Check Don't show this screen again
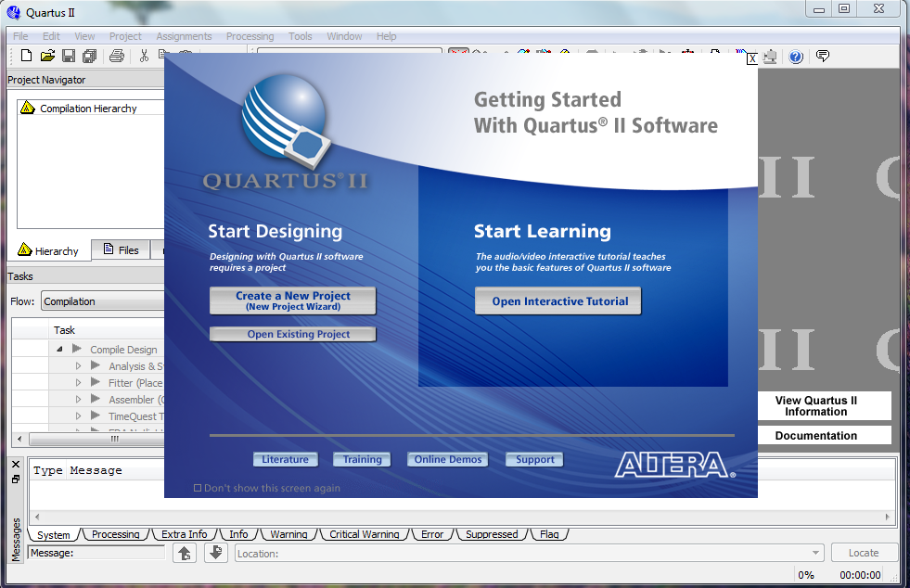 pos(198,488)
